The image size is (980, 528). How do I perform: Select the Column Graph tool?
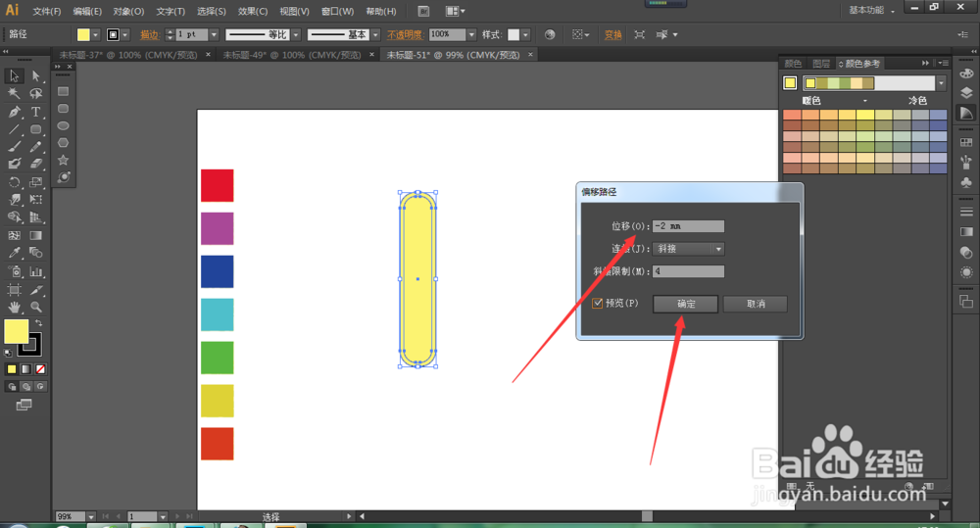point(35,271)
